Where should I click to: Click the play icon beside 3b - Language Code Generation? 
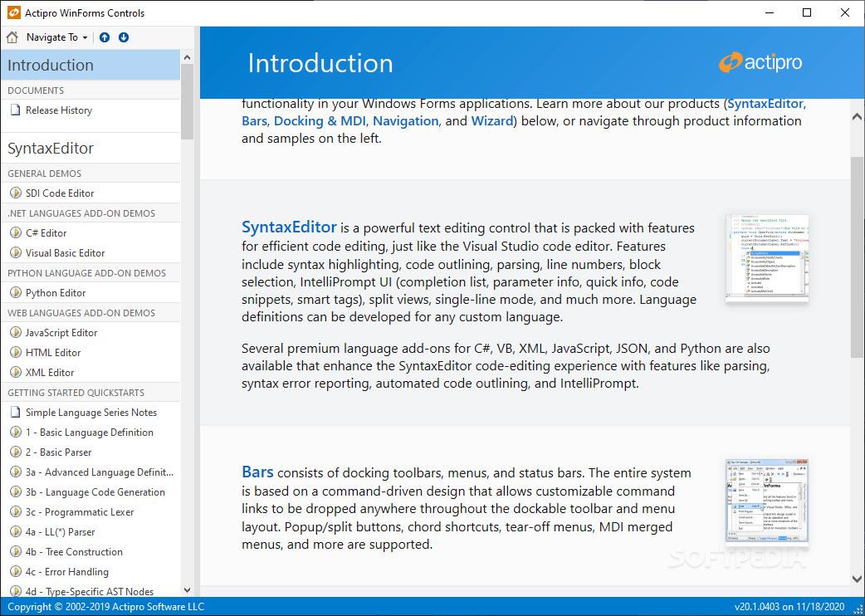click(x=16, y=491)
